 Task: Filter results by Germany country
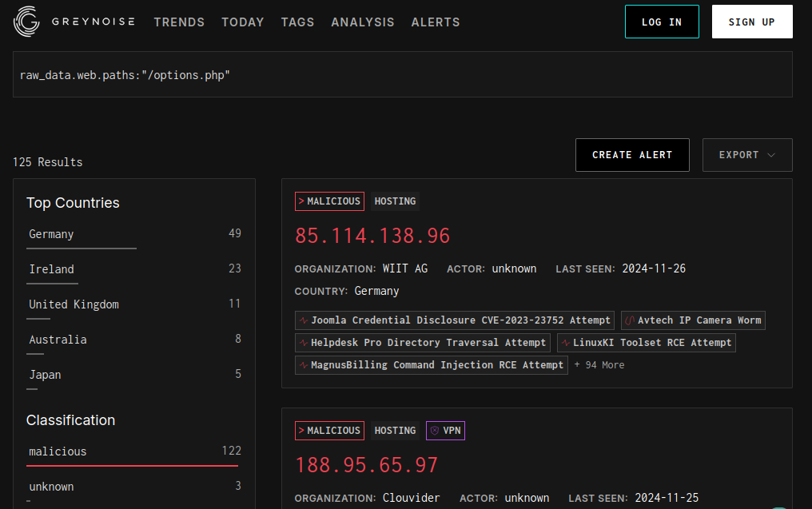[51, 234]
